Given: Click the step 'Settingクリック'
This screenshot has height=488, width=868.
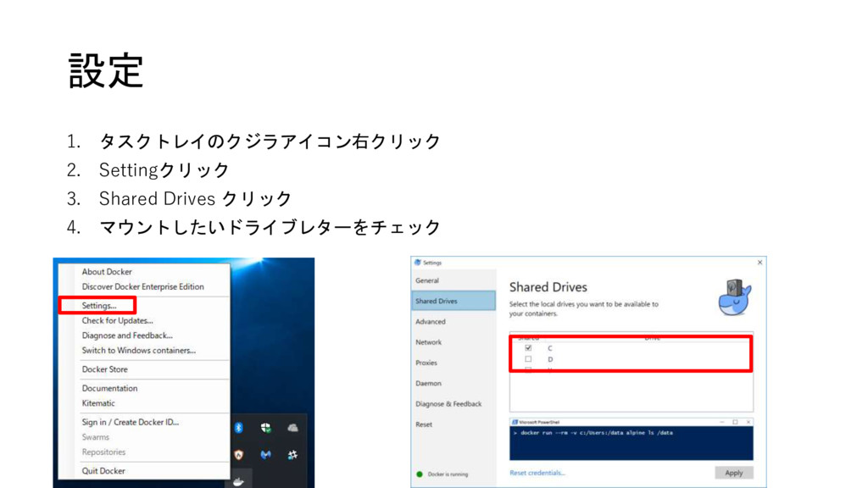Looking at the screenshot, I should click(164, 169).
